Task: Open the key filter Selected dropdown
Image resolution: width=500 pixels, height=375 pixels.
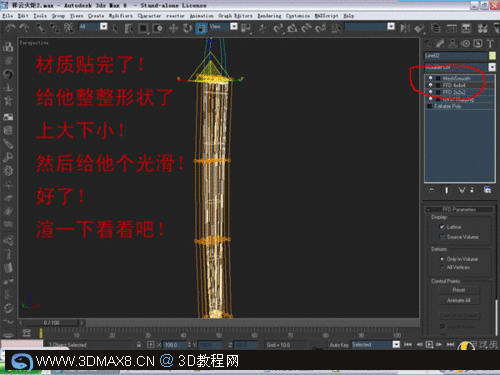Action: point(396,344)
